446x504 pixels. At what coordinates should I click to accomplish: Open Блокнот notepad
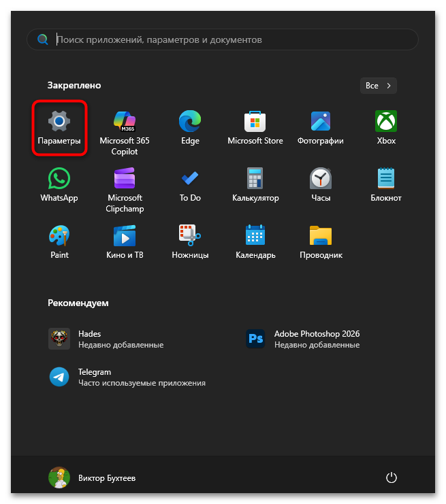click(386, 185)
